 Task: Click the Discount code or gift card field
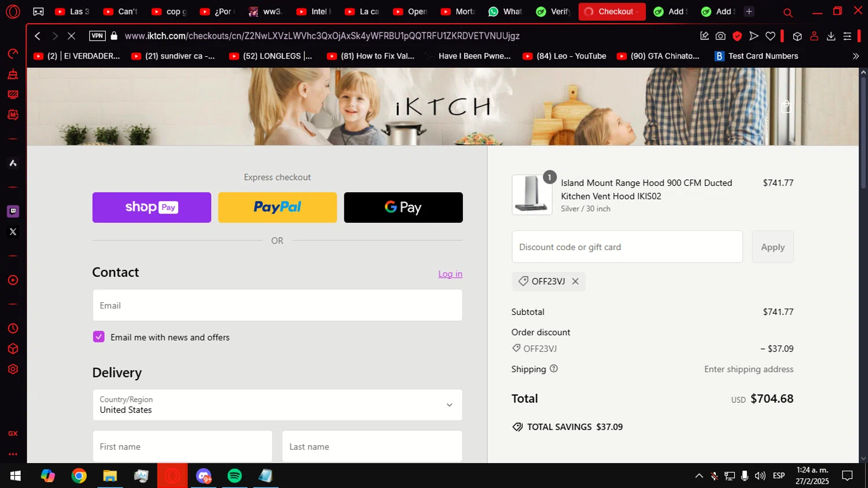click(x=627, y=247)
